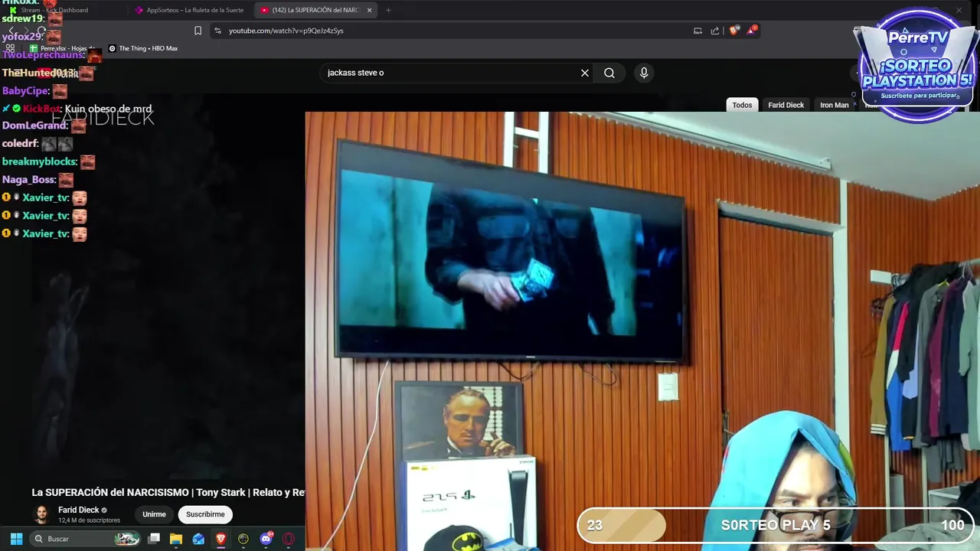Image resolution: width=980 pixels, height=551 pixels.
Task: Open the Windows Start menu
Action: click(x=16, y=539)
